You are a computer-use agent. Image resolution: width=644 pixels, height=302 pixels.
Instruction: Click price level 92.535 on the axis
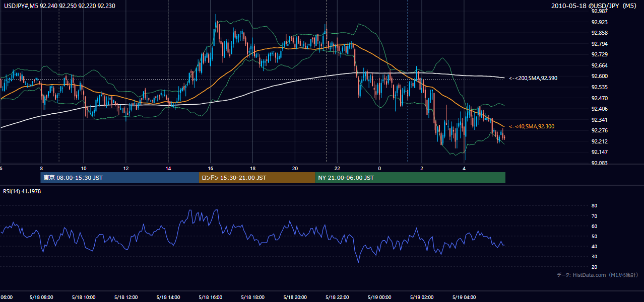click(599, 87)
